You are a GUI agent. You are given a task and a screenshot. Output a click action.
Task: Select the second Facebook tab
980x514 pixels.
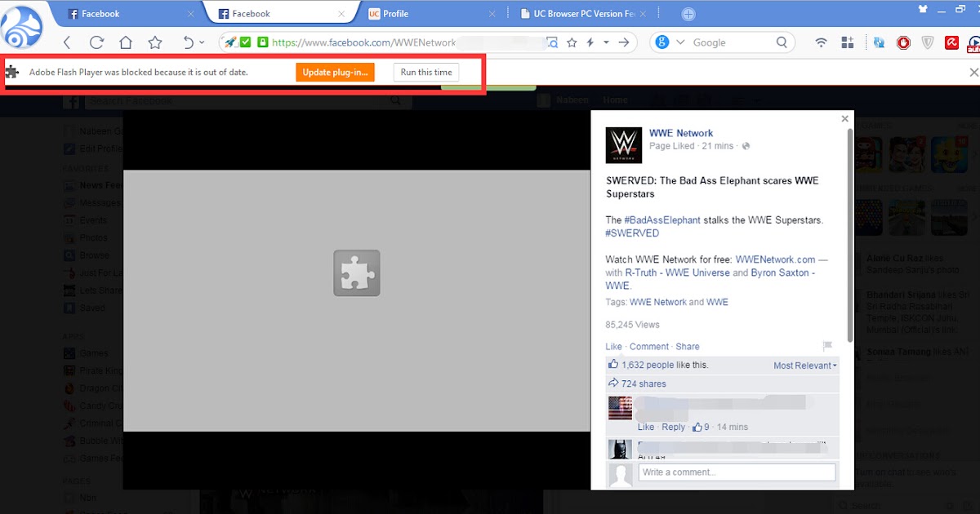[x=280, y=14]
